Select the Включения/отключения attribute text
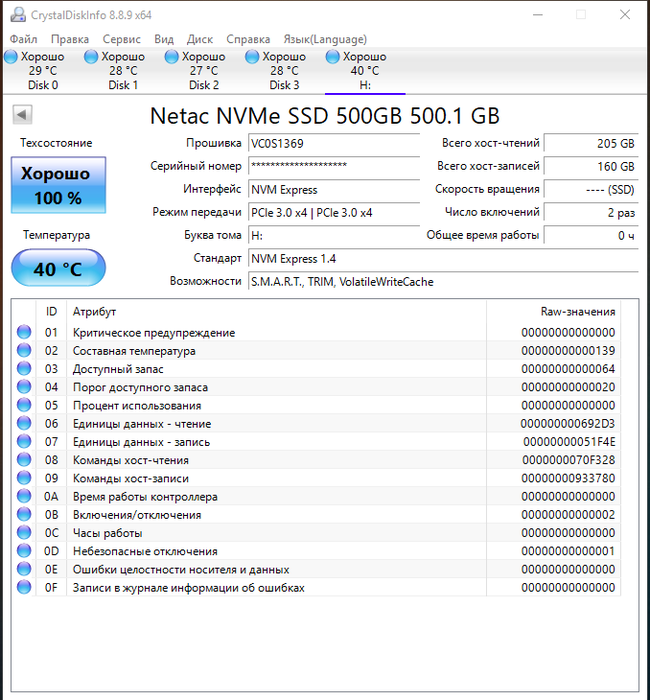 [137, 515]
